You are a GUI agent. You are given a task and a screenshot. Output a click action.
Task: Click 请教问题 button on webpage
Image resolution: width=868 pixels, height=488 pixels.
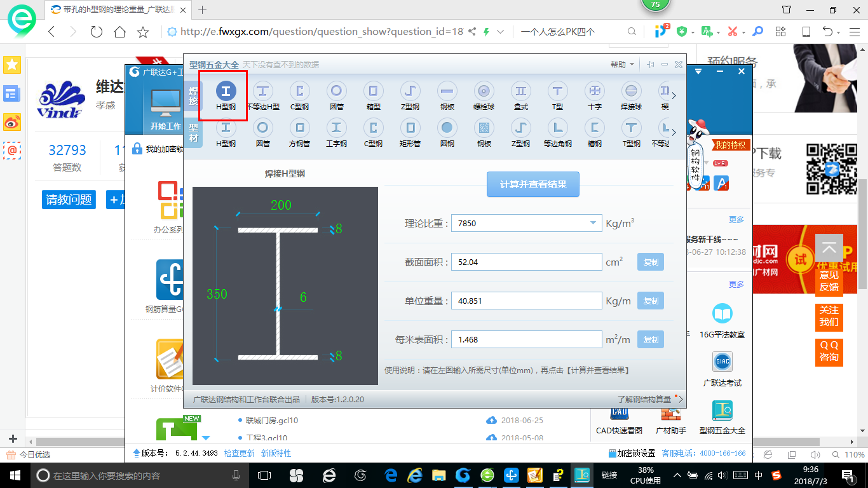pyautogui.click(x=69, y=199)
